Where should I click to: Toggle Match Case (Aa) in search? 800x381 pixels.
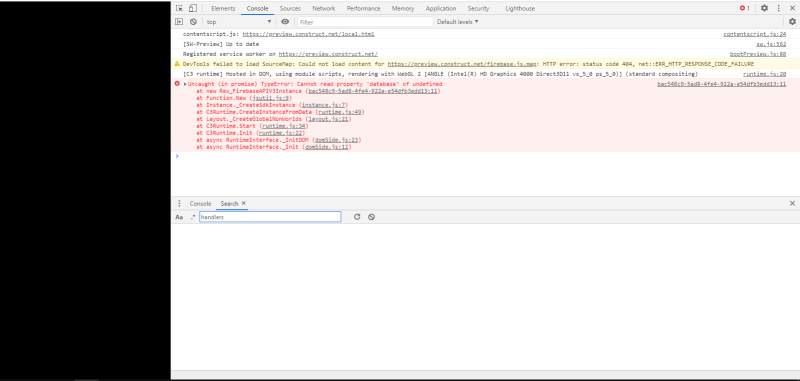coord(179,217)
